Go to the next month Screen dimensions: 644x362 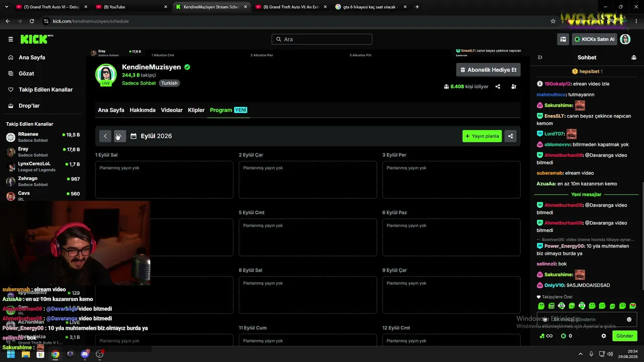[120, 136]
